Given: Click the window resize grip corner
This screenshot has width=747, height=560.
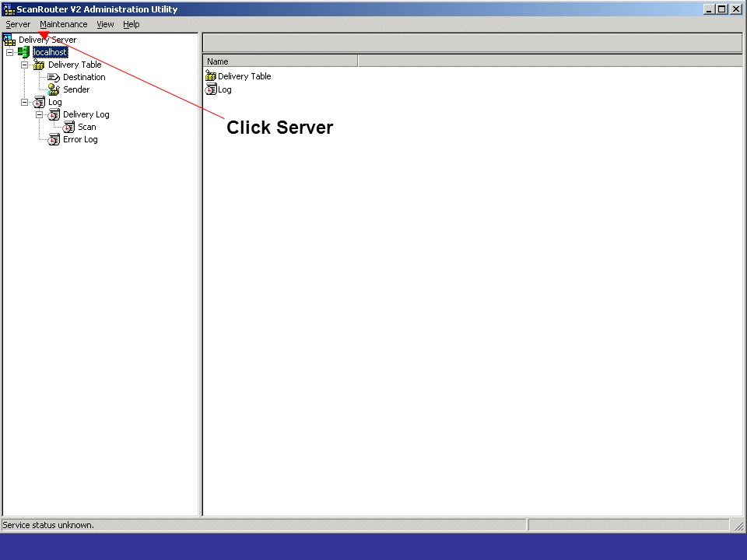Looking at the screenshot, I should pos(739,526).
